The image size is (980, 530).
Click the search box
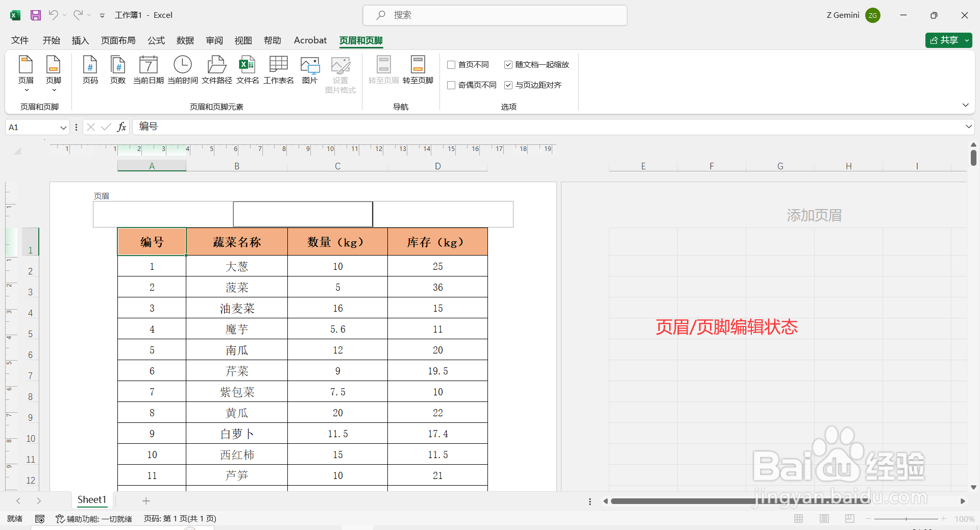495,15
